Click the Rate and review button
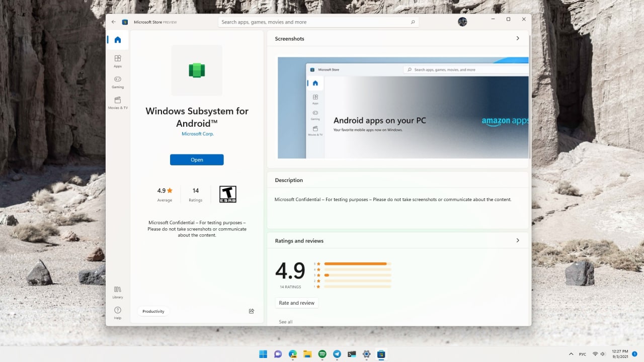 pos(297,303)
